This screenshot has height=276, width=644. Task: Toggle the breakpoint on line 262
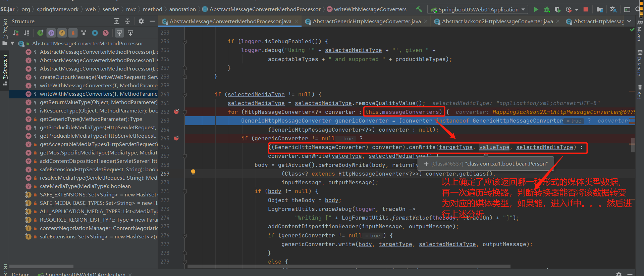(x=176, y=111)
